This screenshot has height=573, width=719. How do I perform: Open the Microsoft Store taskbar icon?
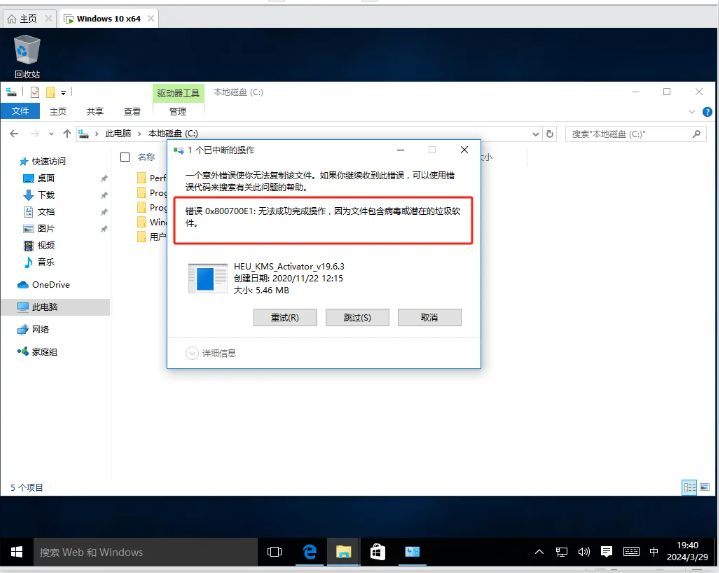[377, 551]
